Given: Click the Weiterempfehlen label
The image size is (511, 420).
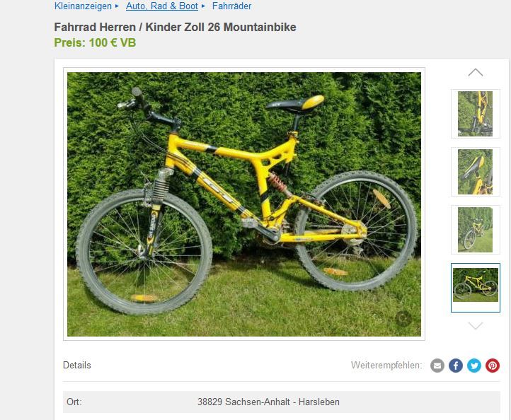Looking at the screenshot, I should point(386,365).
